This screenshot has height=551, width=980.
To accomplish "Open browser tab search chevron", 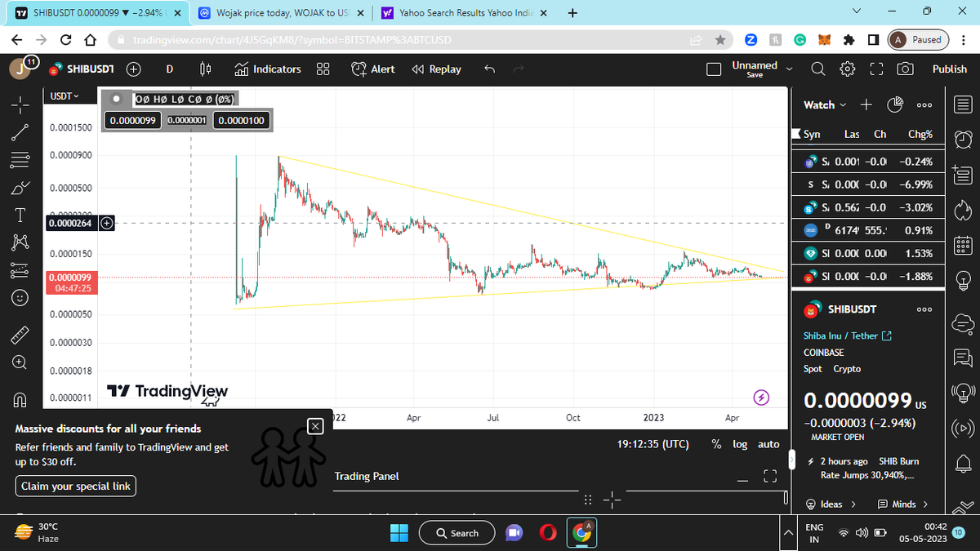I will [x=856, y=11].
